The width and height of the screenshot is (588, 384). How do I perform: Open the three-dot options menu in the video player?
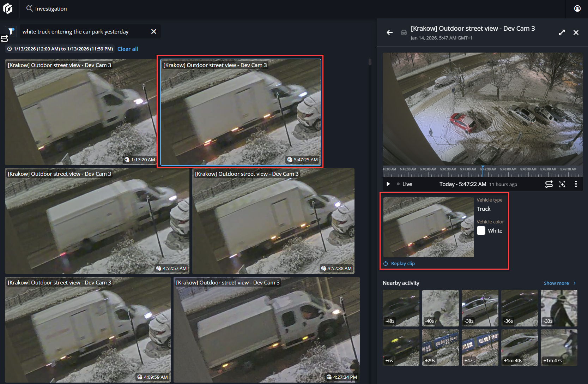point(576,184)
